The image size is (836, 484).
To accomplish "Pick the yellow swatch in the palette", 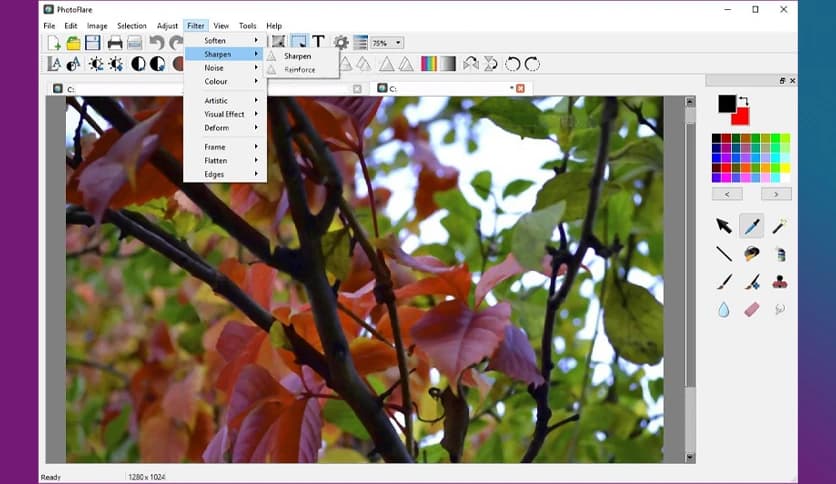I will 785,168.
